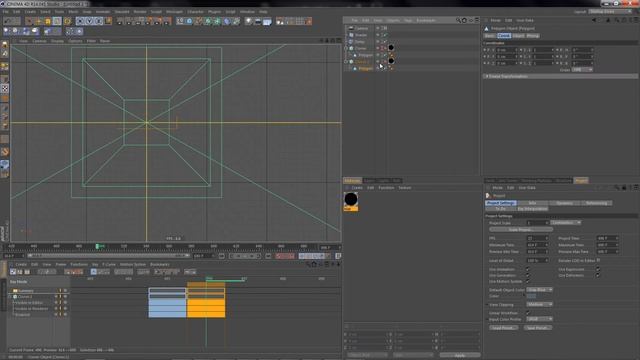The width and height of the screenshot is (640, 360).
Task: Open the Simulate menu in the menu bar
Action: (122, 12)
